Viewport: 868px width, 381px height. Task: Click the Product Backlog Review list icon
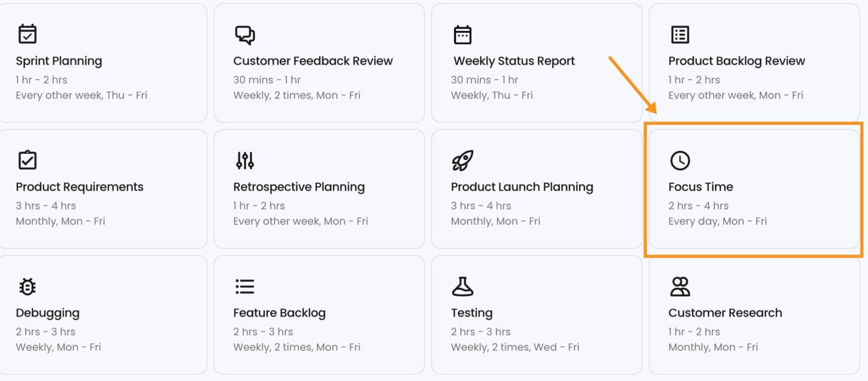(x=680, y=35)
